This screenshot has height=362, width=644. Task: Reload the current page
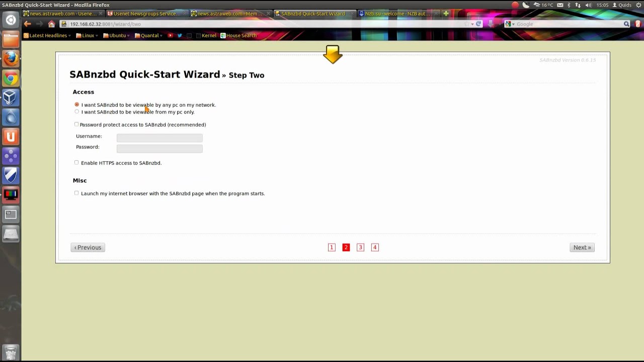coord(478,24)
